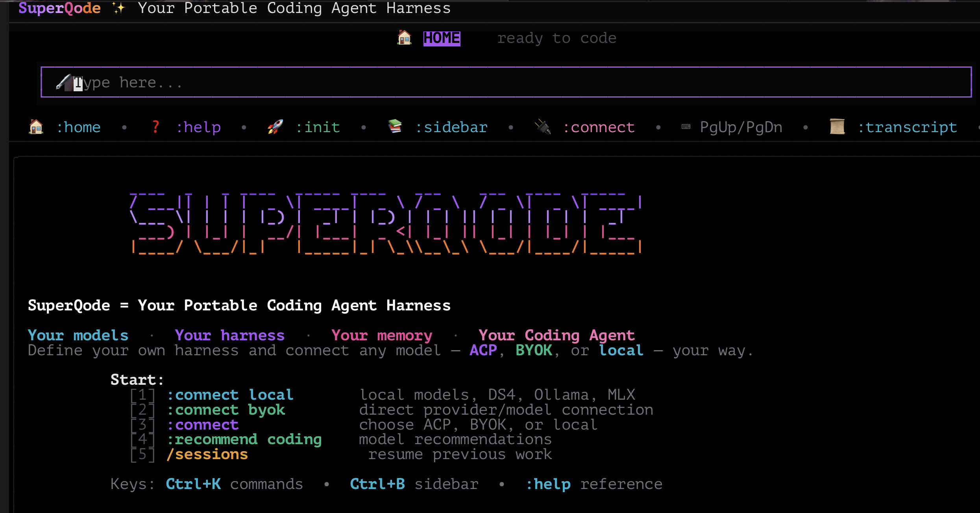Click the plug icon next to :connect
The width and height of the screenshot is (980, 513).
(x=543, y=127)
